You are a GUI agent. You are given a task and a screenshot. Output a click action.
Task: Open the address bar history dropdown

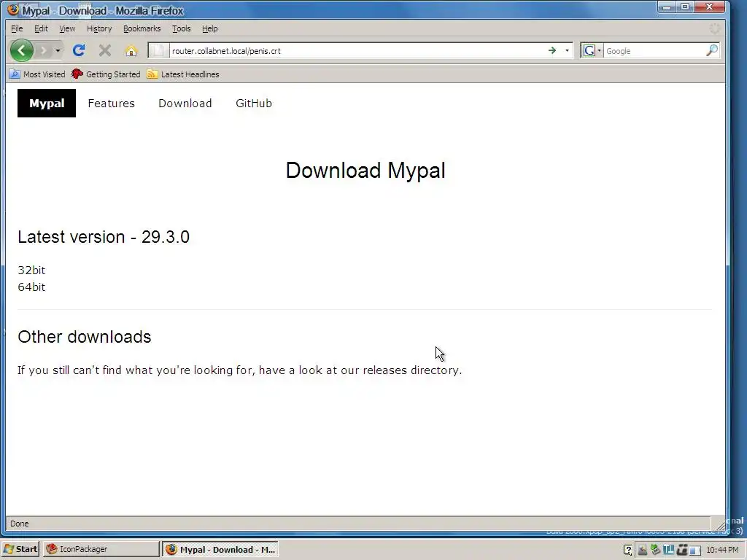coord(567,50)
